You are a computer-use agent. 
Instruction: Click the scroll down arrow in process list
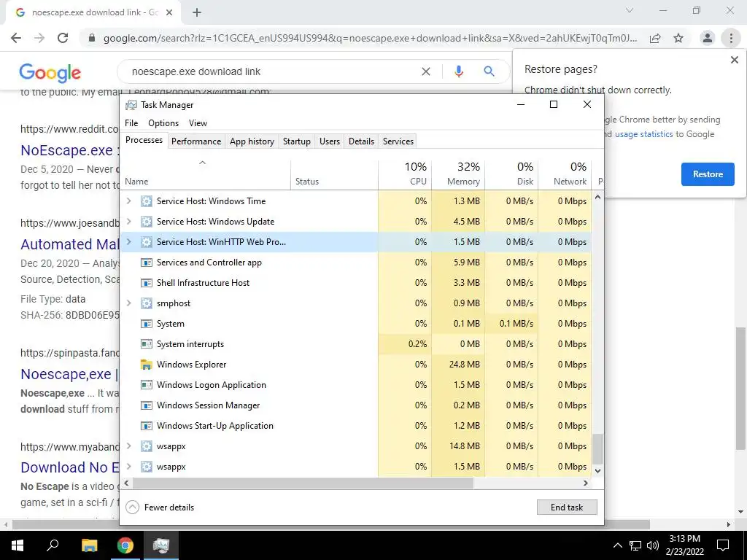pos(598,470)
